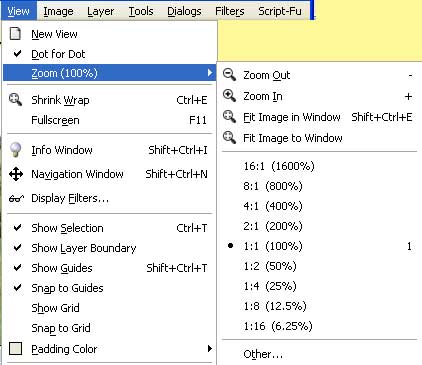Expand the Zoom (100%) submenu arrow
Viewport: 422px width, 365px height.
pyautogui.click(x=209, y=73)
